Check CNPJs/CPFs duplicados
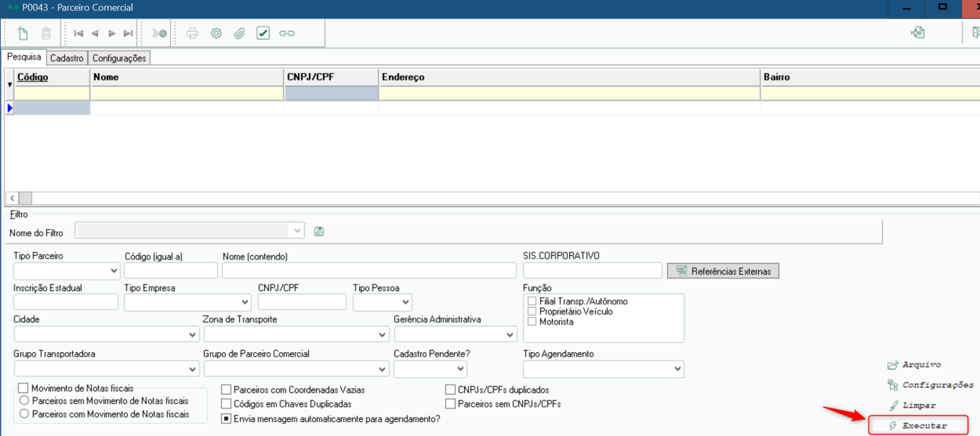The height and width of the screenshot is (436, 980). 451,389
